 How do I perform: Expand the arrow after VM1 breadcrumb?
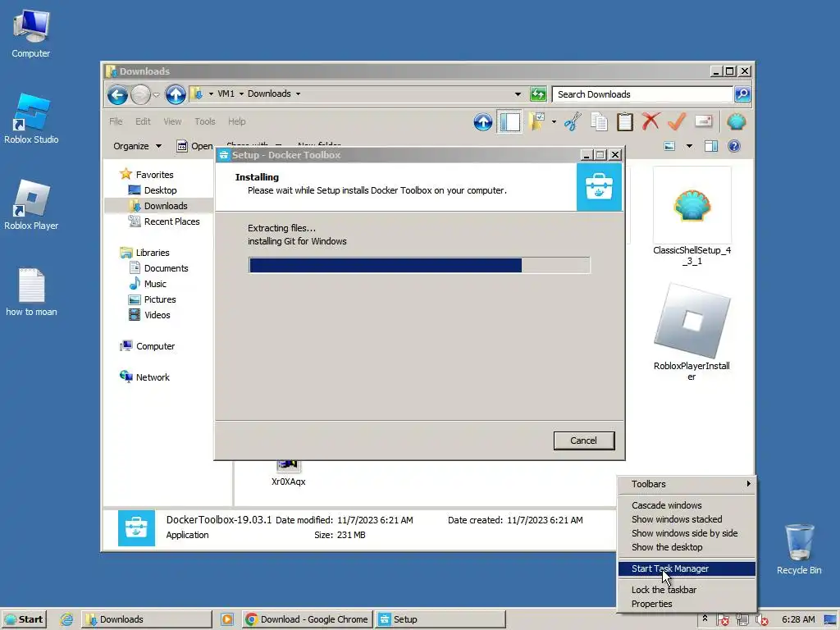coord(242,94)
